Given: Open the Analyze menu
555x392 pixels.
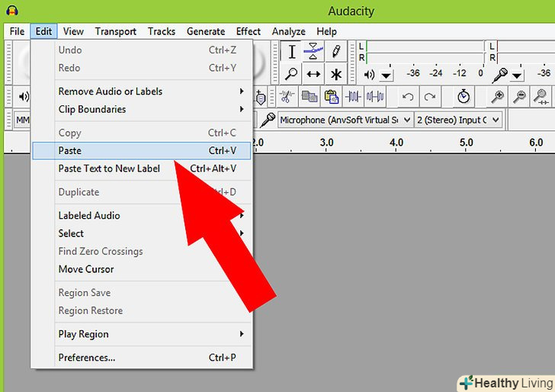Looking at the screenshot, I should pyautogui.click(x=288, y=31).
